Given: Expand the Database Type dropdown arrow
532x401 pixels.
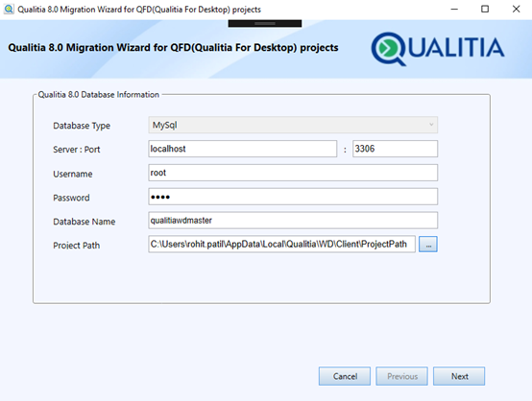Looking at the screenshot, I should pos(431,125).
